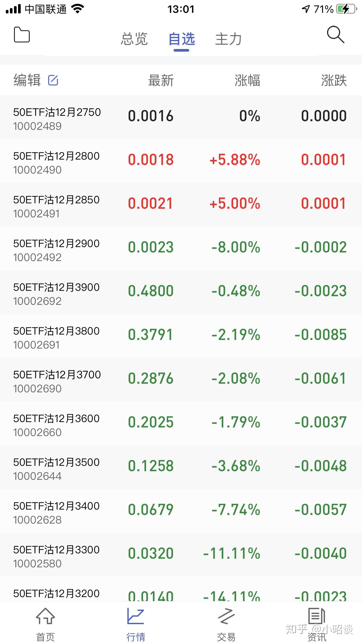
Task: Tap the battery indicator in status bar
Action: click(x=347, y=9)
